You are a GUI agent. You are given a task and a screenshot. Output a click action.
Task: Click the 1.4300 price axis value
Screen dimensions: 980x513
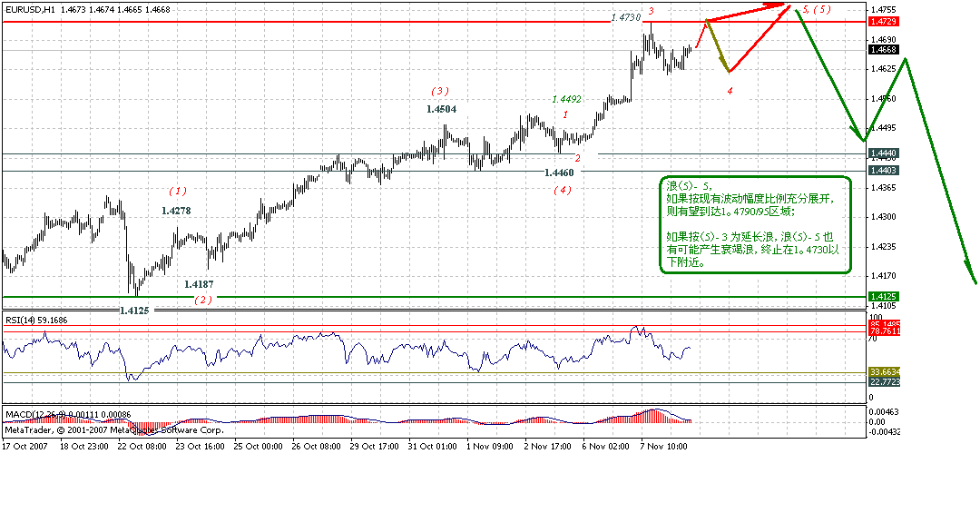coord(884,217)
